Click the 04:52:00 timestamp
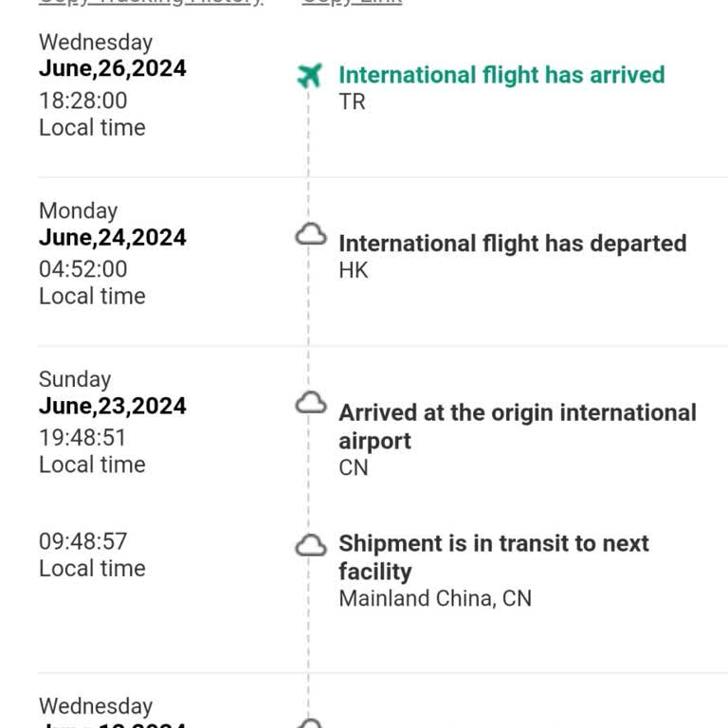Image resolution: width=728 pixels, height=728 pixels. (x=82, y=269)
